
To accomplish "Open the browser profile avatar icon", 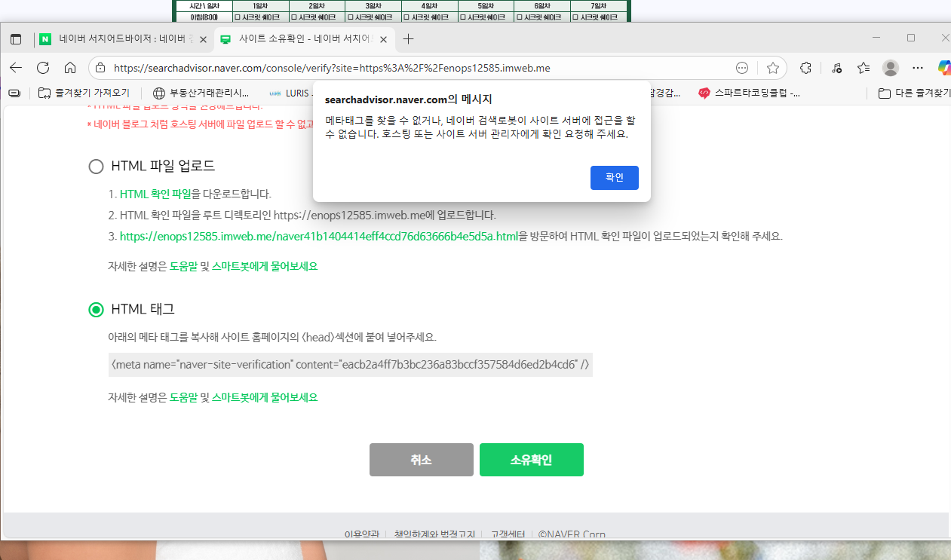I will click(x=891, y=68).
